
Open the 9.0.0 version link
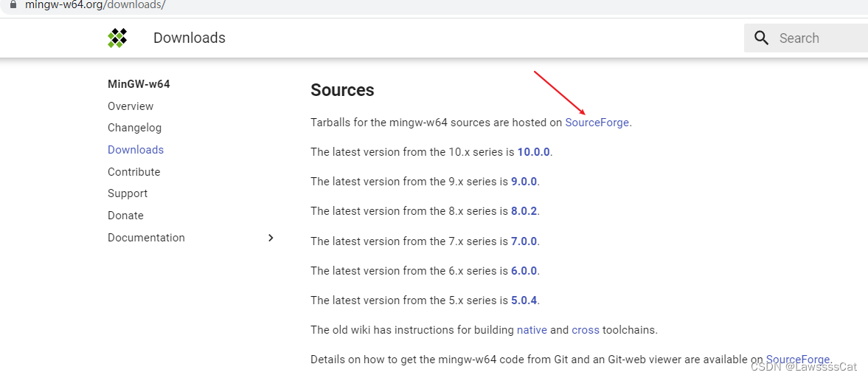[524, 181]
